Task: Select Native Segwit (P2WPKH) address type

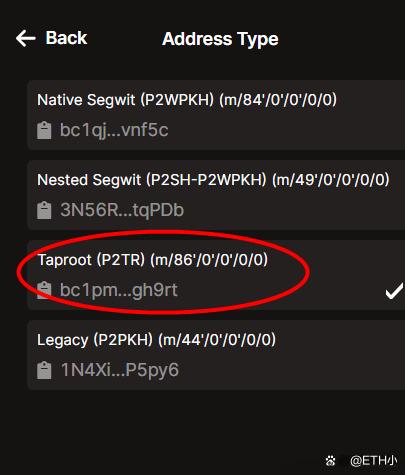Action: [216, 115]
